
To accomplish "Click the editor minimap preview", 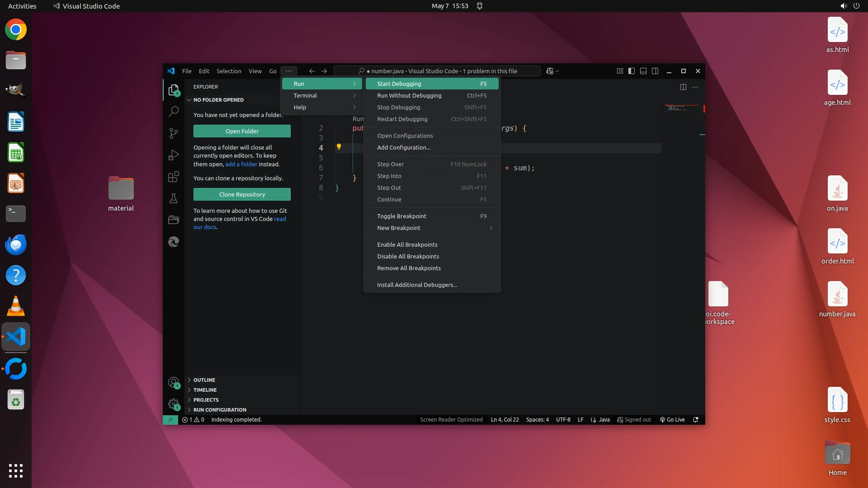I will [x=677, y=108].
